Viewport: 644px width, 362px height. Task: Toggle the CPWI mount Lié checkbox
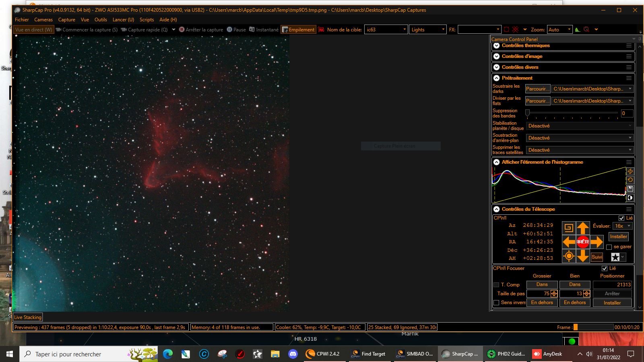[x=621, y=218]
